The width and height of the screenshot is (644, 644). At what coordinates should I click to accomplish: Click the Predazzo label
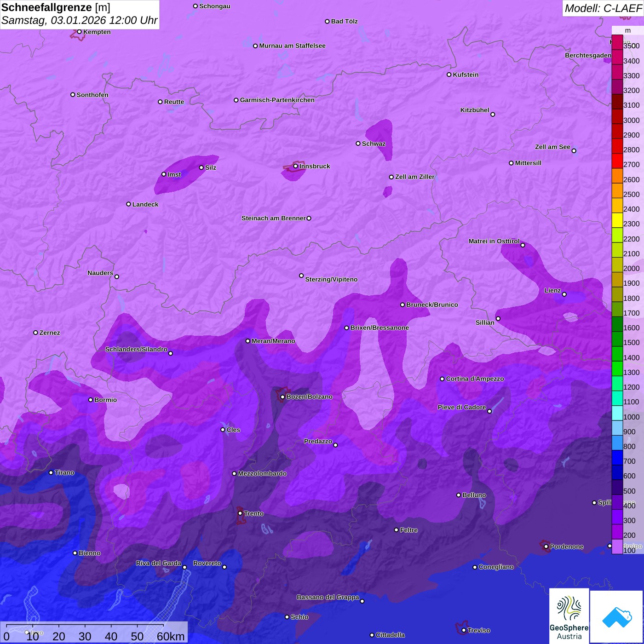pos(318,441)
